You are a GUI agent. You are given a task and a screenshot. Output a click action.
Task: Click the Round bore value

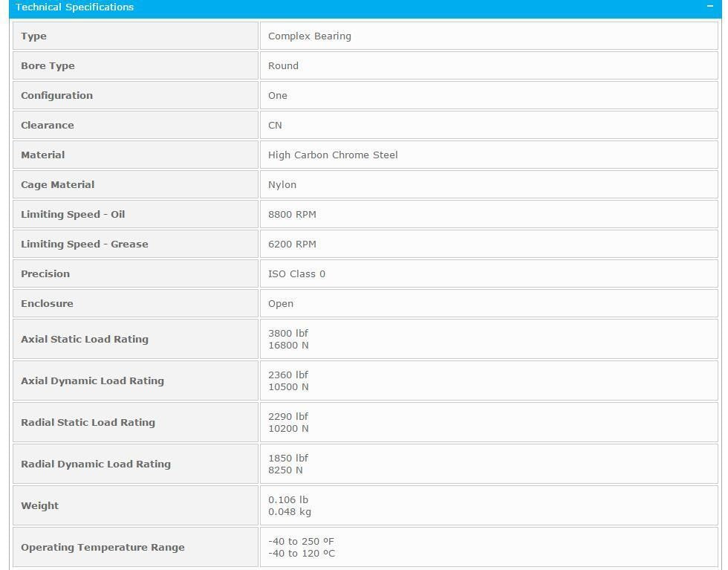point(283,65)
